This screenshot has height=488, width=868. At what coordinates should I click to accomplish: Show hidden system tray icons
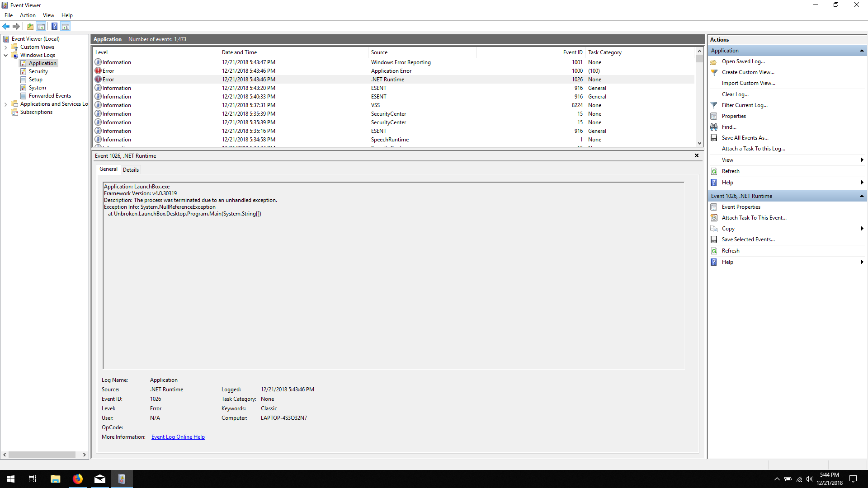tap(777, 479)
